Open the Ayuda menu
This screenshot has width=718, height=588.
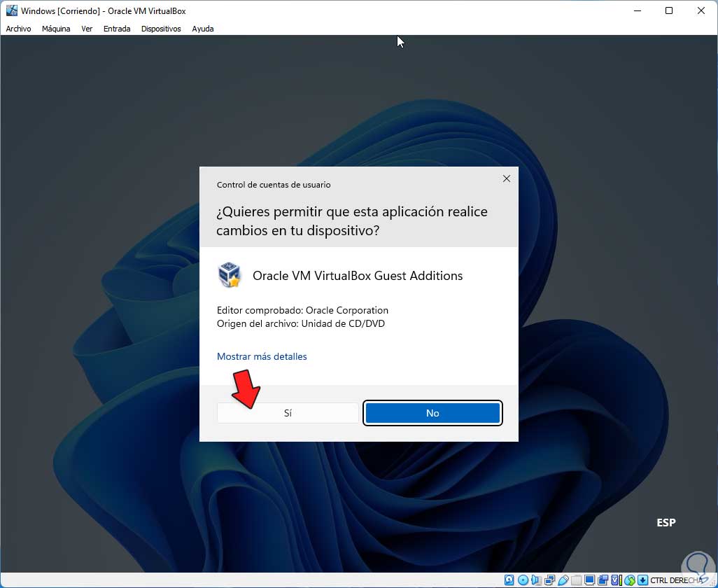pyautogui.click(x=203, y=29)
